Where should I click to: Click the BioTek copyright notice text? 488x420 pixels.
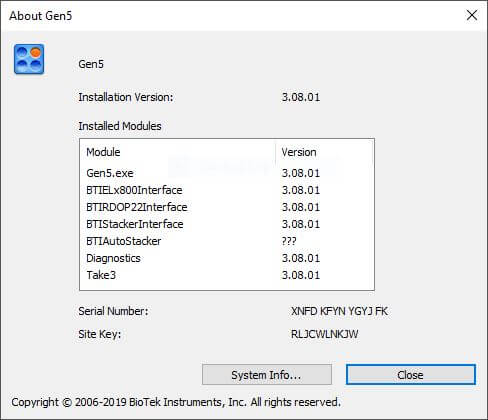pyautogui.click(x=176, y=402)
